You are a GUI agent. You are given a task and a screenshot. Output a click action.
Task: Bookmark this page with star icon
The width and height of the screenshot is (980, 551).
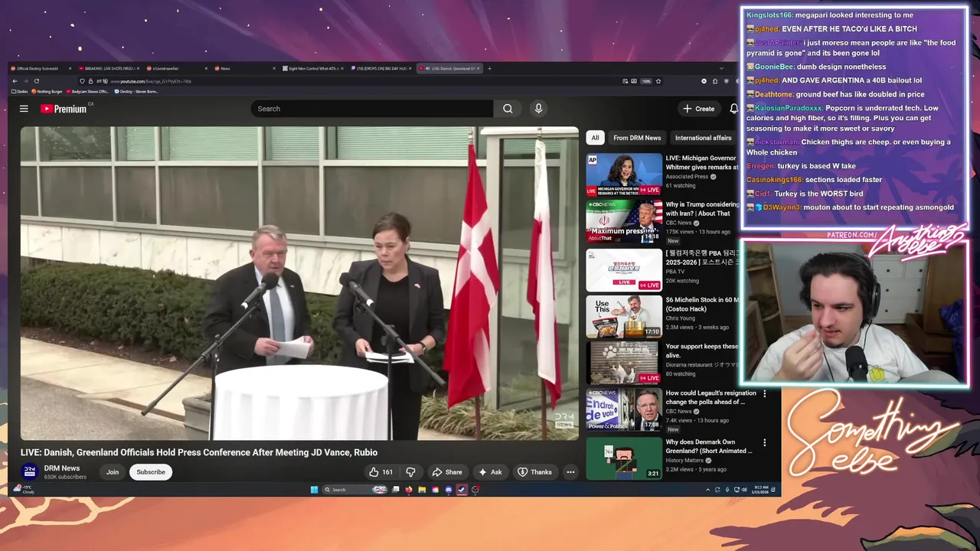[x=658, y=80]
